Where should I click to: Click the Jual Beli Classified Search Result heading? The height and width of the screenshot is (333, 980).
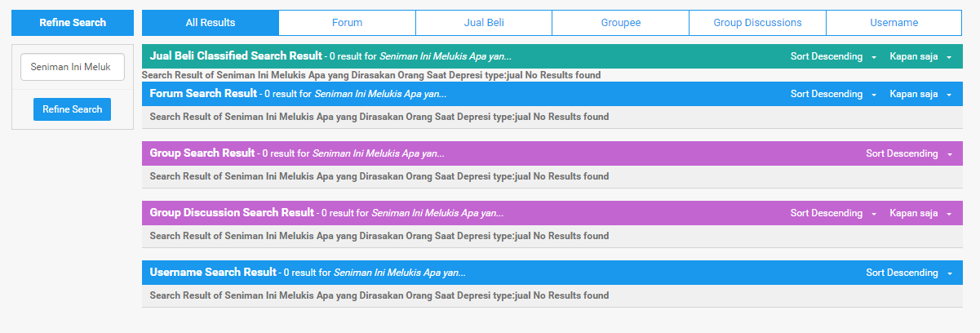(x=236, y=56)
